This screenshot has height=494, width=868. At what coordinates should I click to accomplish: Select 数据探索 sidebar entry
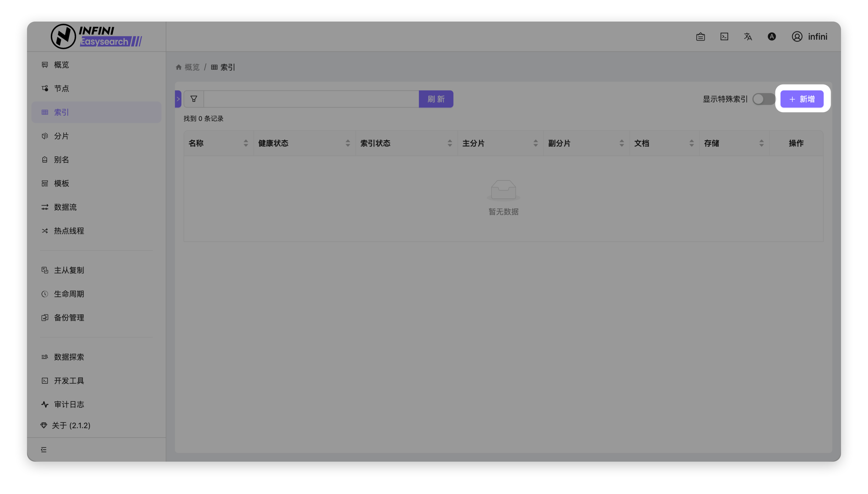pos(69,357)
